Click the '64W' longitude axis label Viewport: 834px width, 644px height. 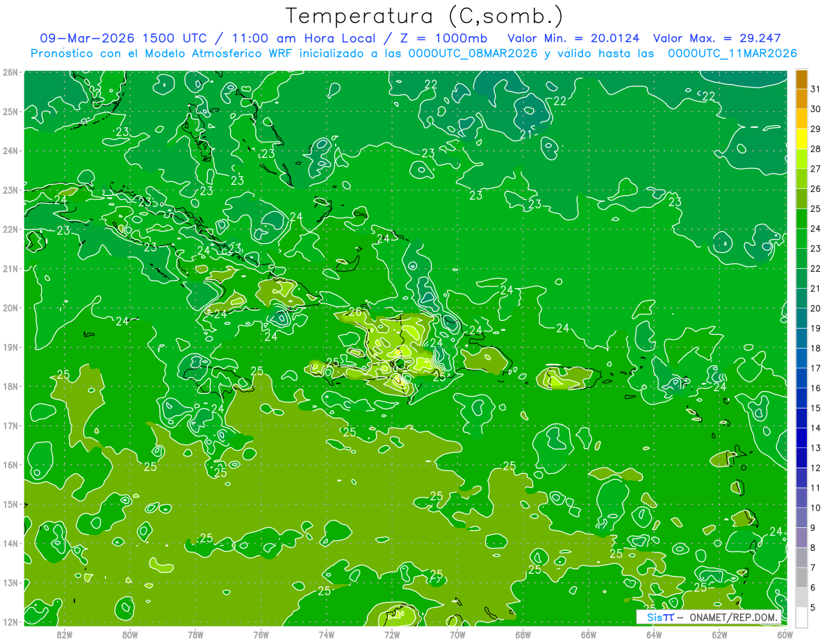point(654,634)
